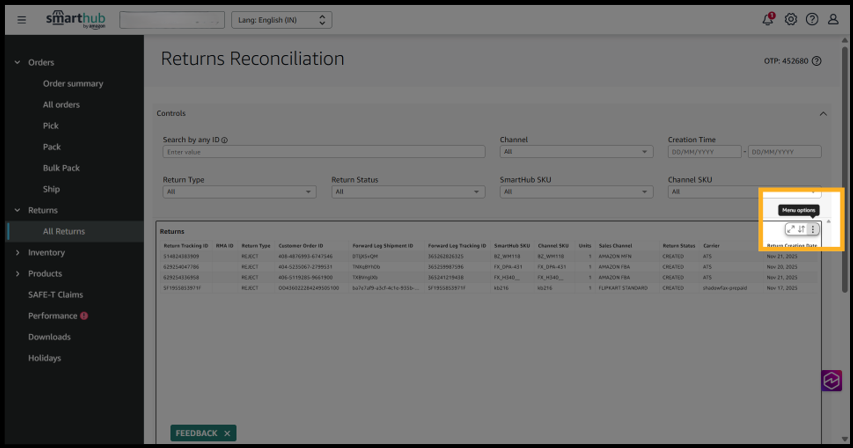Open the notifications bell

pyautogui.click(x=768, y=19)
